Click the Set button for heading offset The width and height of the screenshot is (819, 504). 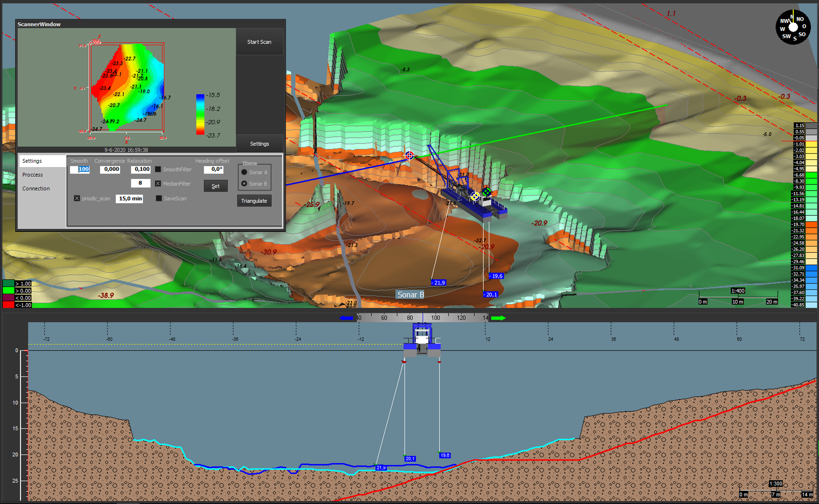(216, 186)
